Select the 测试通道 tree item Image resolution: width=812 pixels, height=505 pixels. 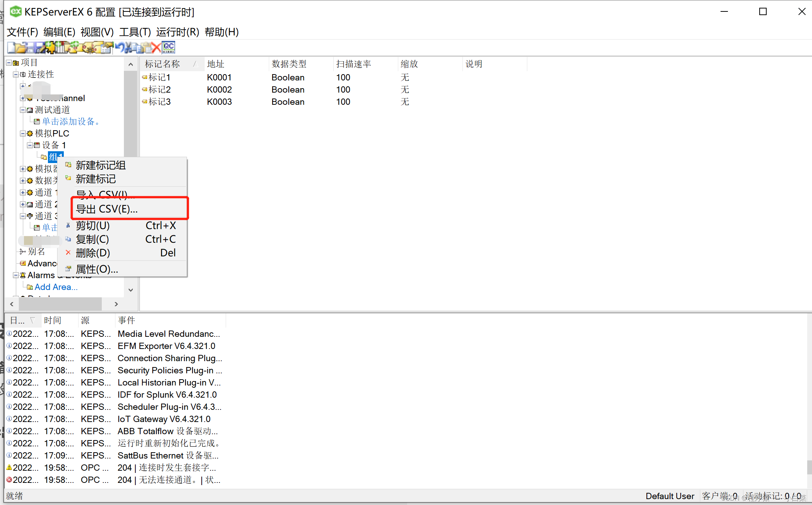(x=52, y=110)
